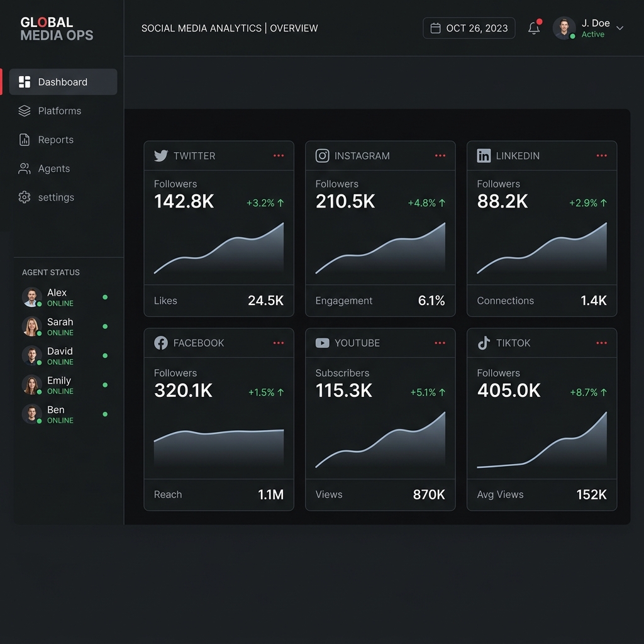Click the Facebook logo icon
644x644 pixels.
161,343
